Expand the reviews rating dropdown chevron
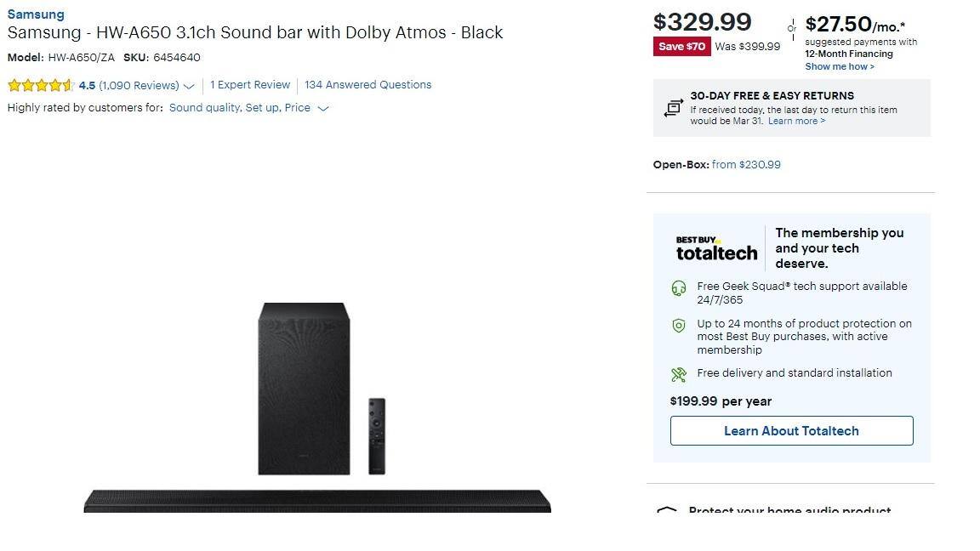980x551 pixels. coord(189,86)
